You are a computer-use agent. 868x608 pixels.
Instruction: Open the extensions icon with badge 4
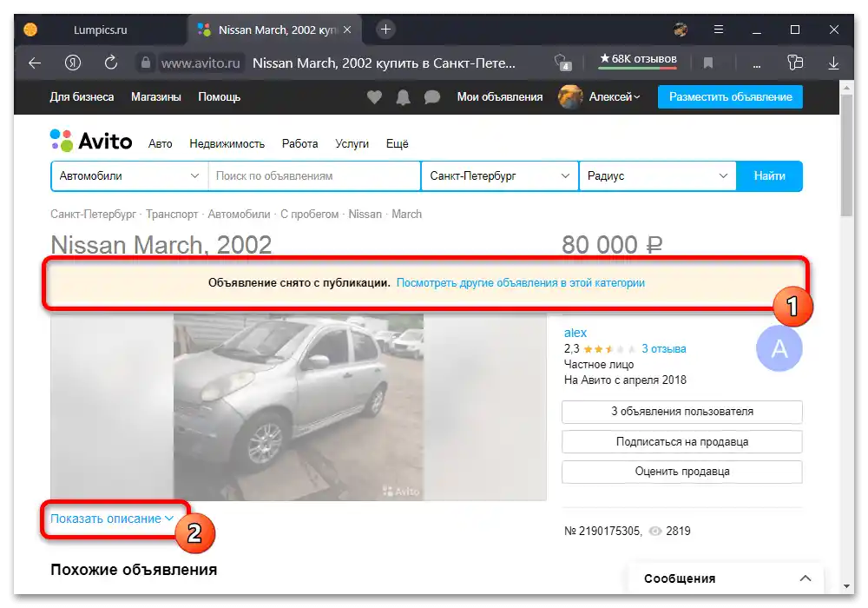tap(562, 63)
